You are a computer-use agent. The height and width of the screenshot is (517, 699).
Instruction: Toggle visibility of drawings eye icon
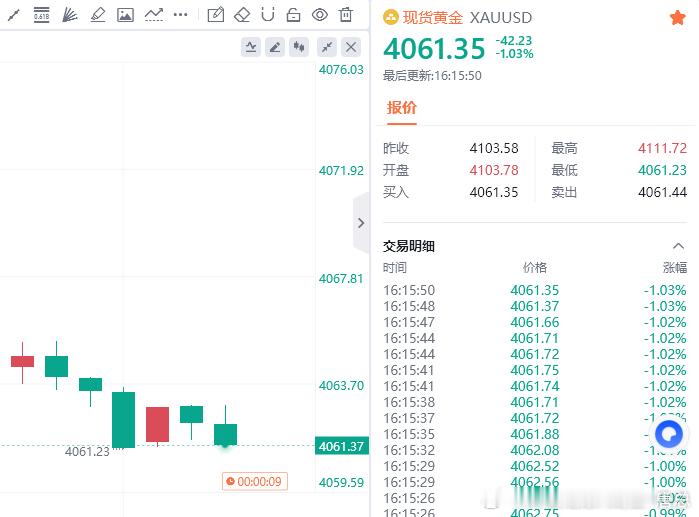[x=320, y=15]
